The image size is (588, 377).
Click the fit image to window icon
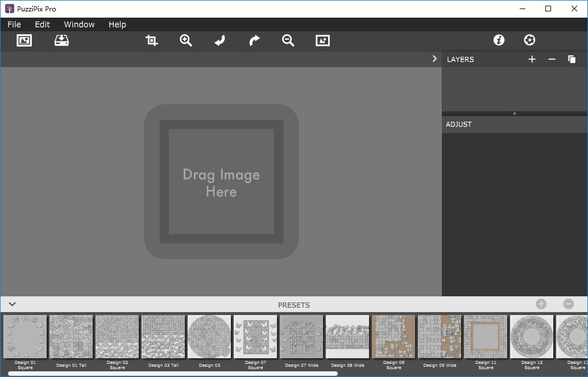(x=322, y=40)
